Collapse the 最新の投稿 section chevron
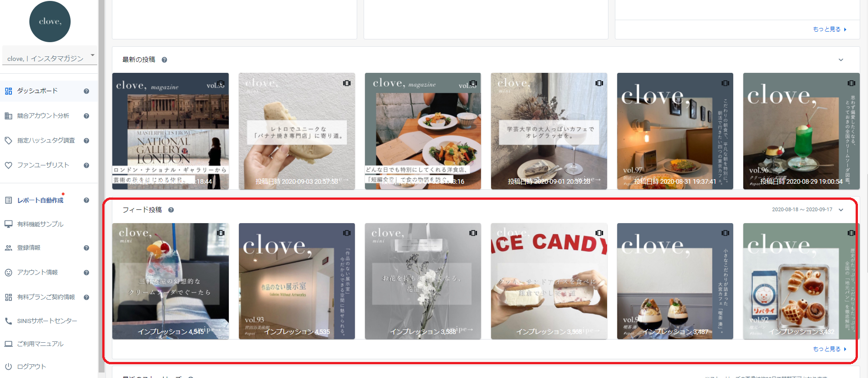Viewport: 868px width, 378px height. pos(841,60)
